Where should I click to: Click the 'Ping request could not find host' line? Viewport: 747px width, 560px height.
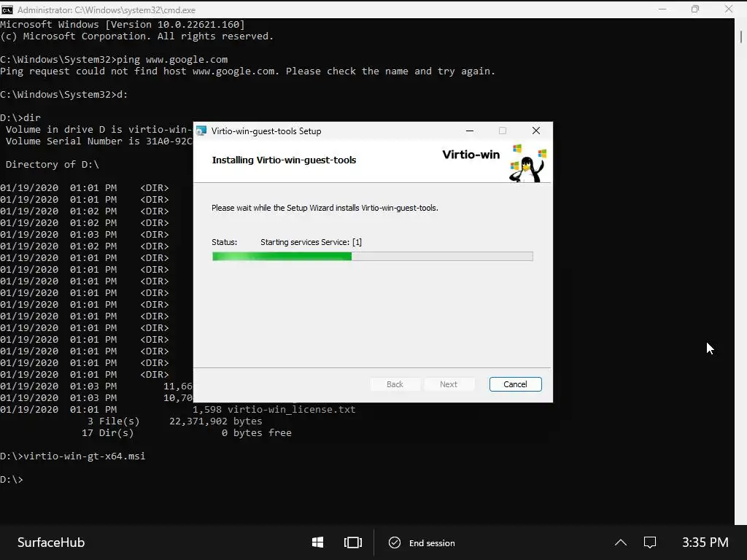[x=248, y=71]
